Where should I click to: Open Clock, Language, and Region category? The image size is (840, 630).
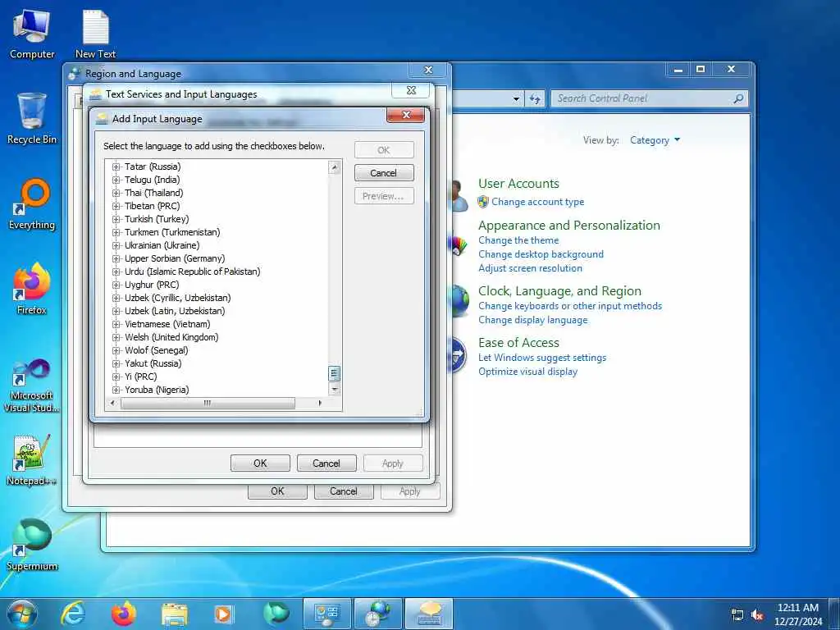[559, 291]
